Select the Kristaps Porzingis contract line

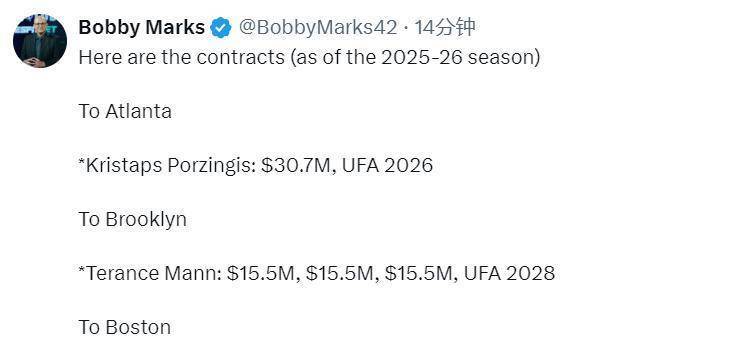(x=255, y=166)
